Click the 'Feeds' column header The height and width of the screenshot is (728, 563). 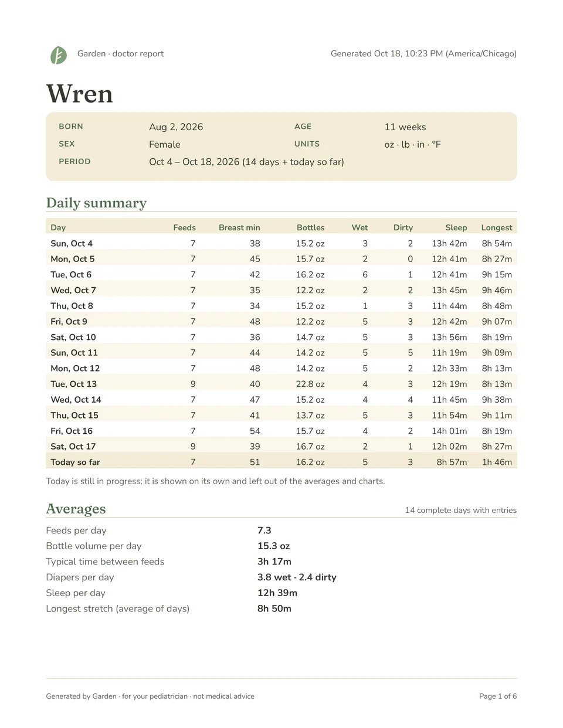coord(185,227)
